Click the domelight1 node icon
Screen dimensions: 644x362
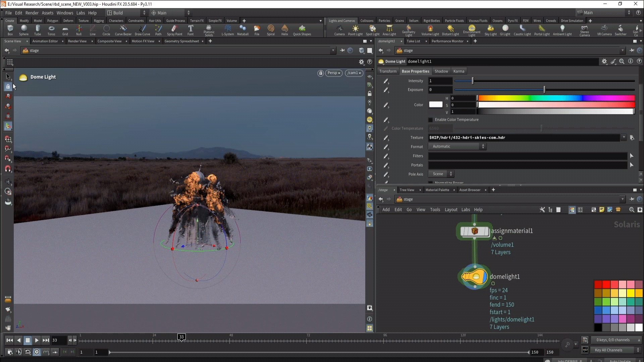click(474, 277)
